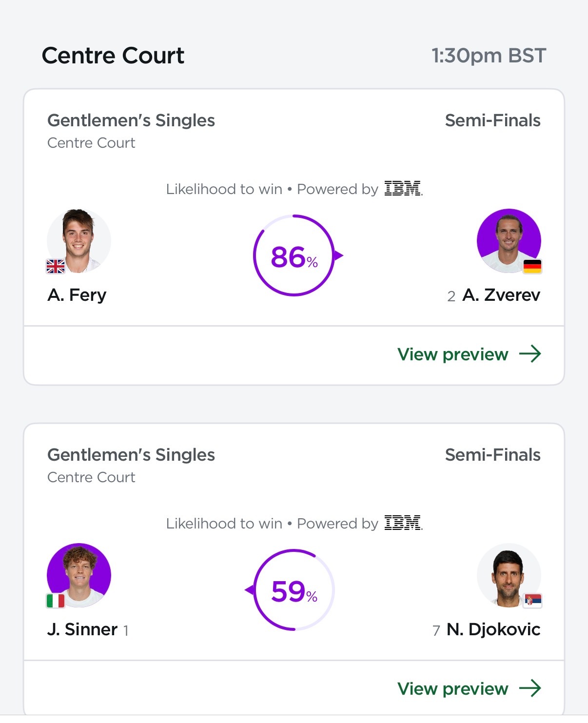Open A. Fery's player photo

point(79,241)
